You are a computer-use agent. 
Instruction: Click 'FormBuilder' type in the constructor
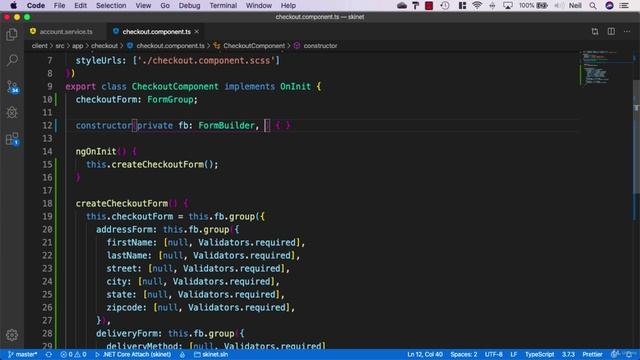(226, 125)
